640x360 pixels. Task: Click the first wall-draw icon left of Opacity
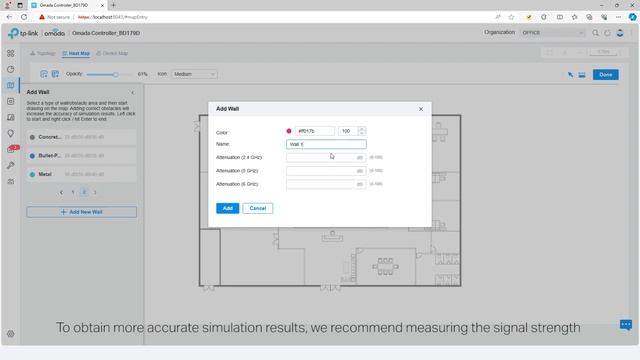[x=44, y=74]
